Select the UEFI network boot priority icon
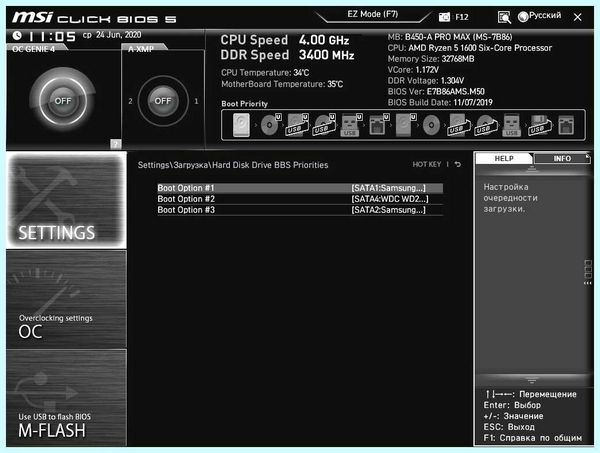Image resolution: width=600 pixels, height=453 pixels. [378, 125]
